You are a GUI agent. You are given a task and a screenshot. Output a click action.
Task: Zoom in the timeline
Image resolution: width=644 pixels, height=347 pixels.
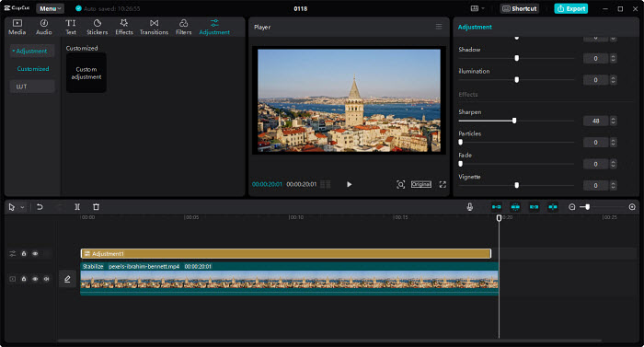(x=632, y=207)
